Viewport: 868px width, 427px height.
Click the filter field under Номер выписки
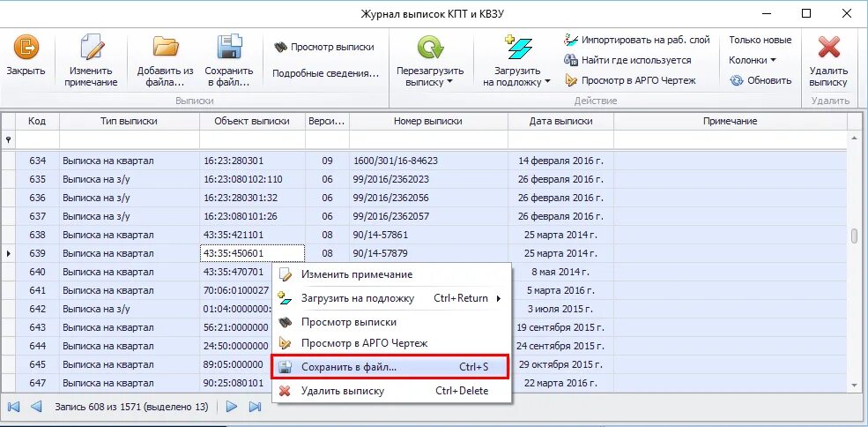coord(428,140)
